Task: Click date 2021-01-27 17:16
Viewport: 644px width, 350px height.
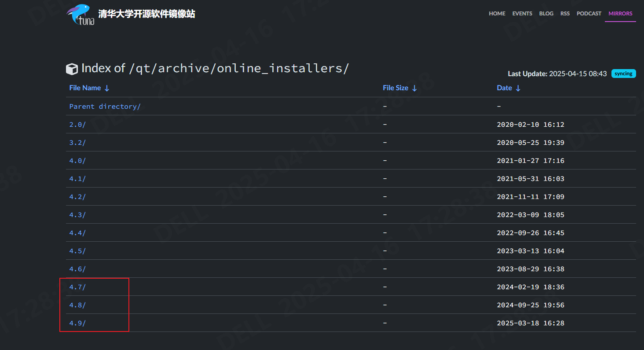Action: click(531, 161)
